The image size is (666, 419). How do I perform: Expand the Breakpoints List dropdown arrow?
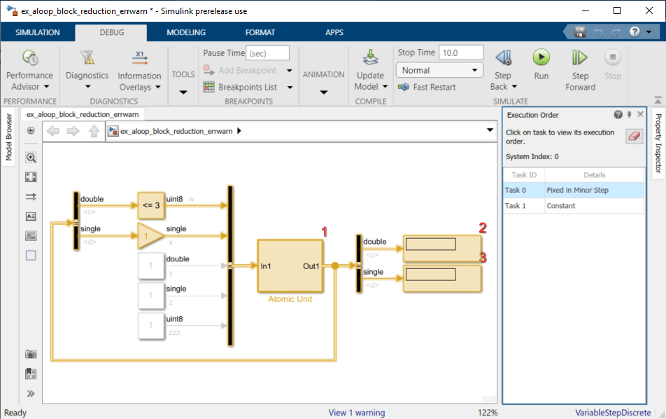(290, 87)
